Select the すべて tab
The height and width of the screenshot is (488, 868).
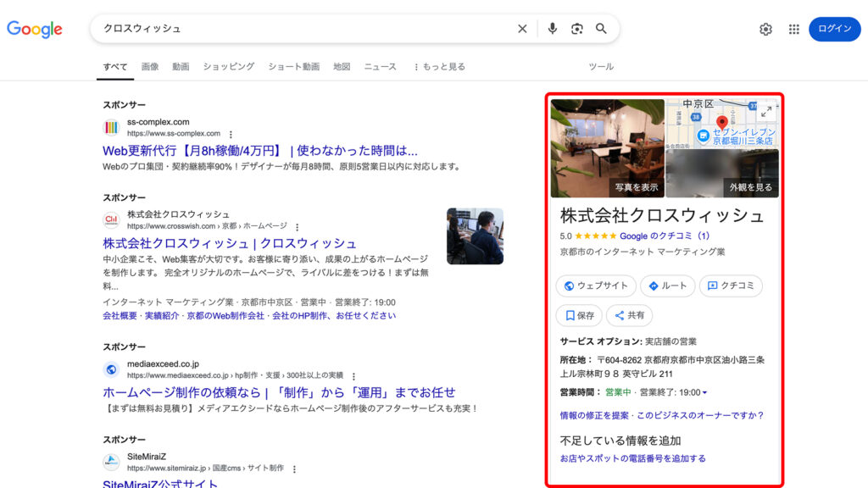[x=115, y=67]
